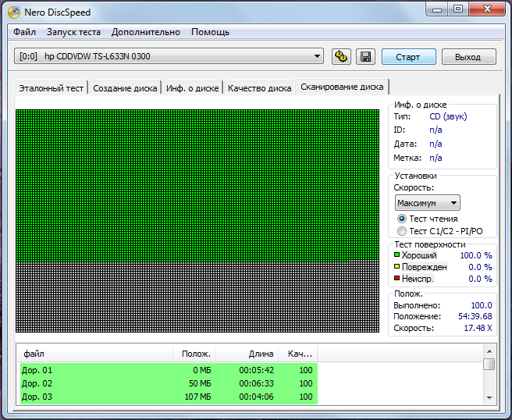Screen dimensions: 512x420
Task: Select the Дор. 01 track row
Action: coord(169,370)
